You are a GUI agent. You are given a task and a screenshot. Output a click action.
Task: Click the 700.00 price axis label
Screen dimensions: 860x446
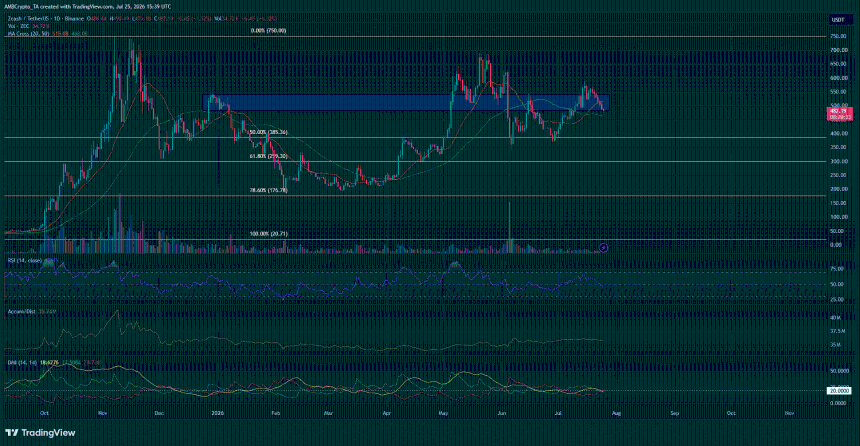[x=838, y=50]
